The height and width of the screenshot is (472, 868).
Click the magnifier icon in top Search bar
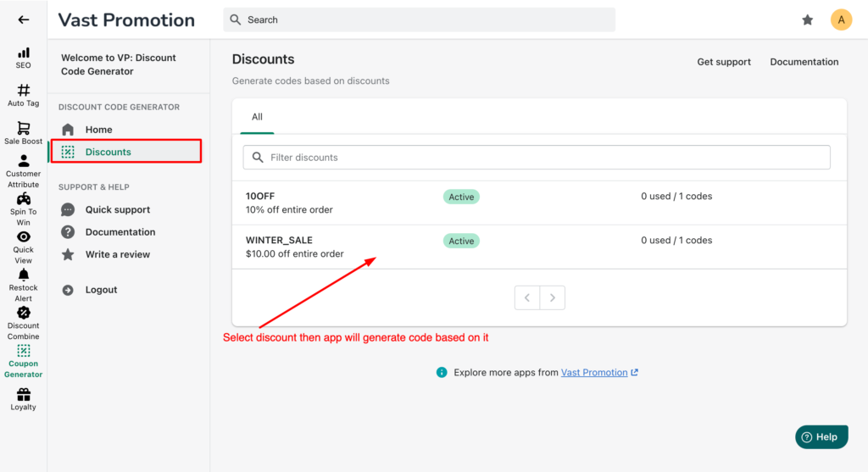(x=236, y=20)
